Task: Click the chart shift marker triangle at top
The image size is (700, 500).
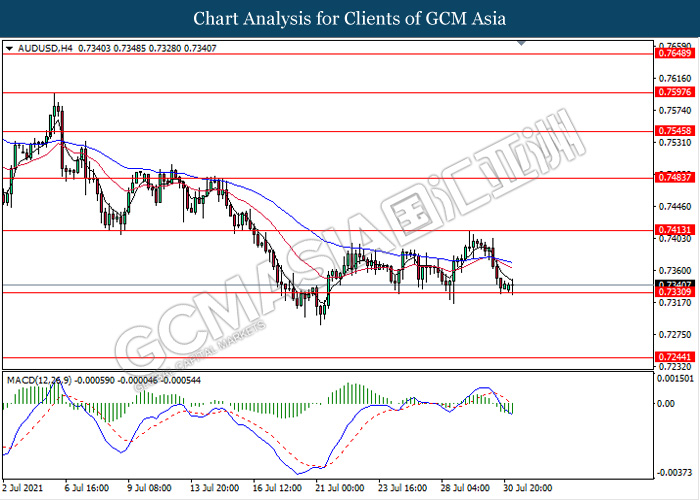Action: point(521,43)
